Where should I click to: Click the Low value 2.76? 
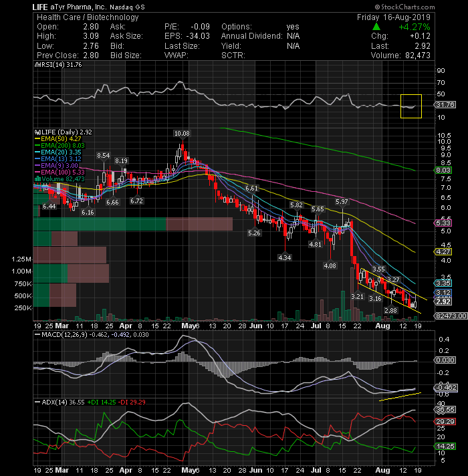(91, 46)
